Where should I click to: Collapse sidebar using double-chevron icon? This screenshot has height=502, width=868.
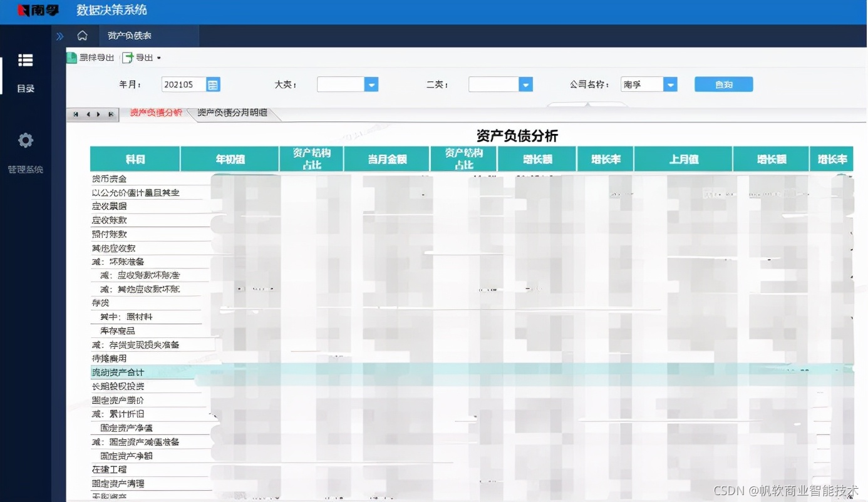click(x=60, y=36)
